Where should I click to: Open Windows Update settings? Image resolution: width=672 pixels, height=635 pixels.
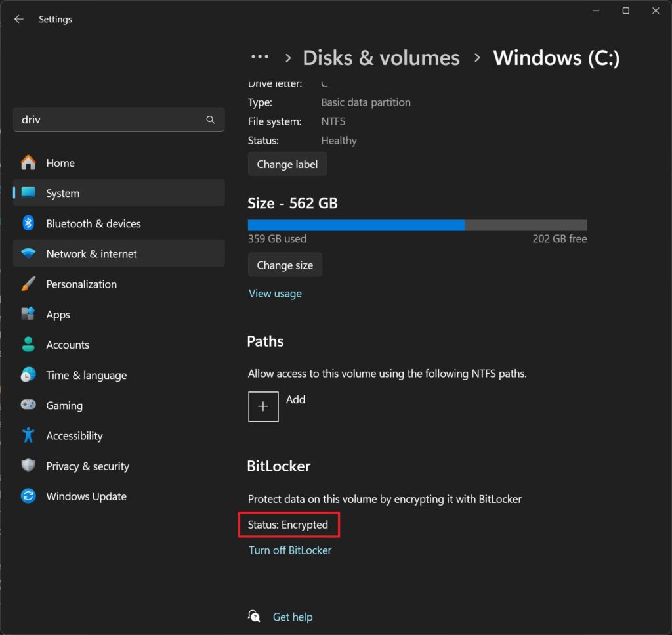point(86,496)
